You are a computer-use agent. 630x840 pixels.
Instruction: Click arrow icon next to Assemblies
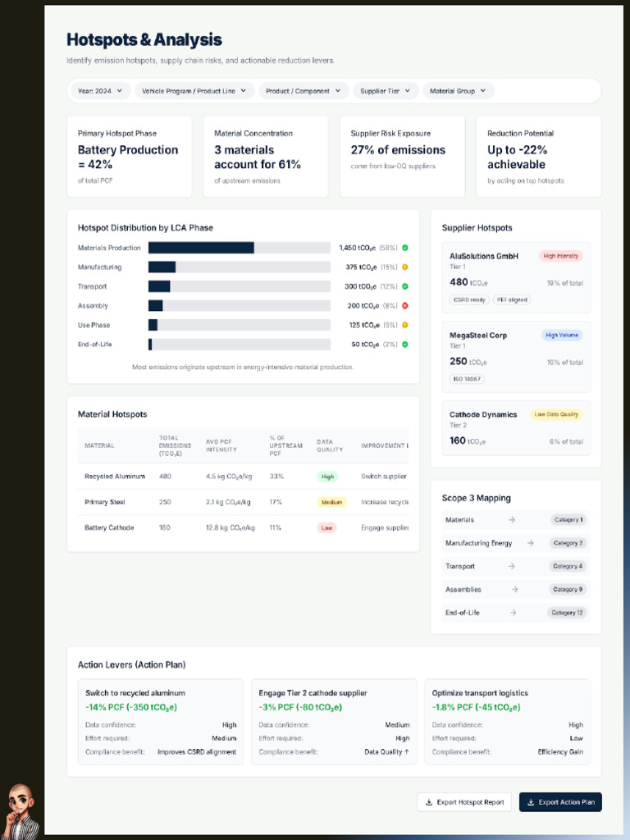[x=514, y=589]
